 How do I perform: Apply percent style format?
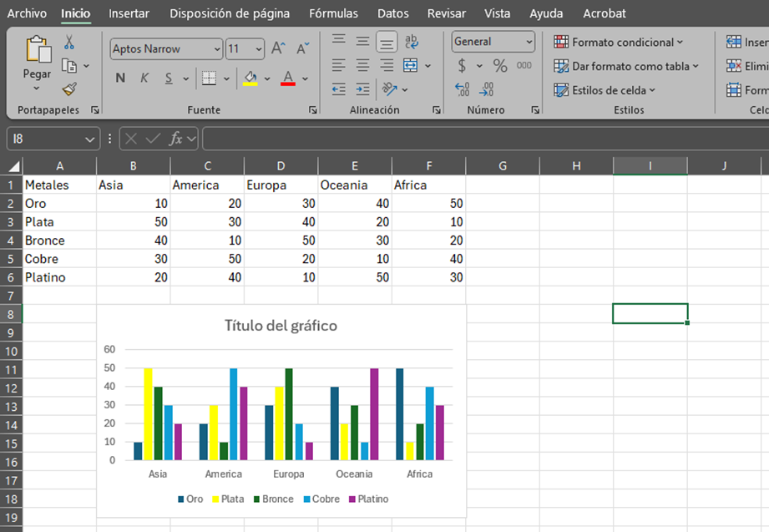[x=500, y=65]
